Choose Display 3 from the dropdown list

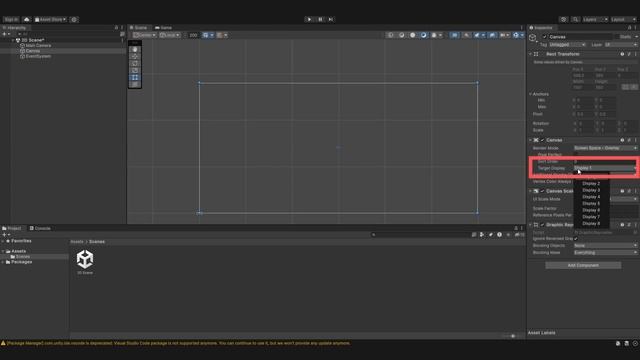tap(591, 190)
